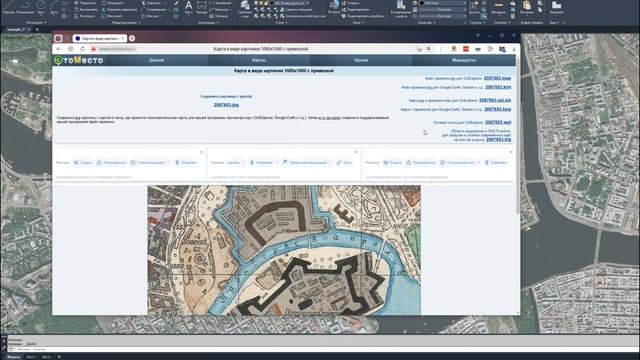
Task: Click the Массив array tool
Action: (149, 16)
